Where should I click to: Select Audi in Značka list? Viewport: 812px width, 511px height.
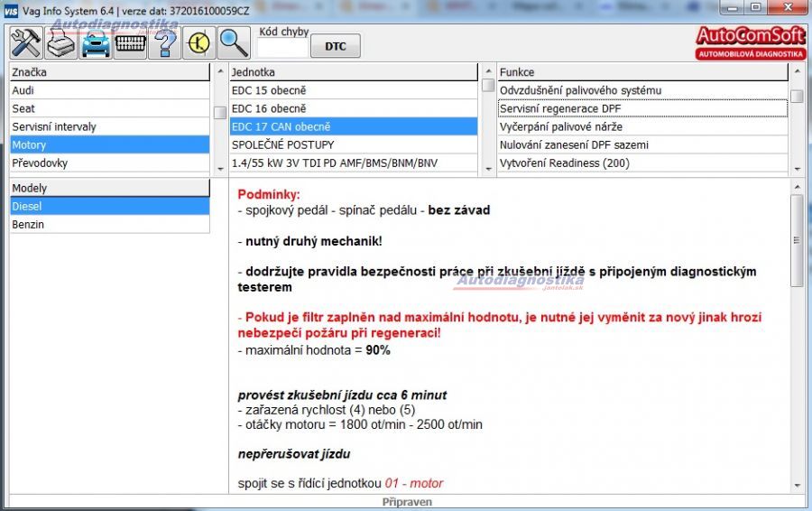110,90
